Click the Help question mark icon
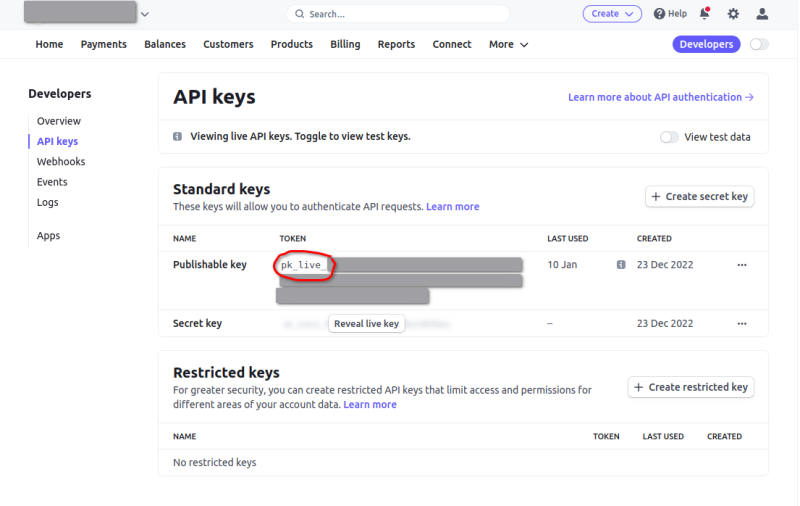 coord(659,14)
